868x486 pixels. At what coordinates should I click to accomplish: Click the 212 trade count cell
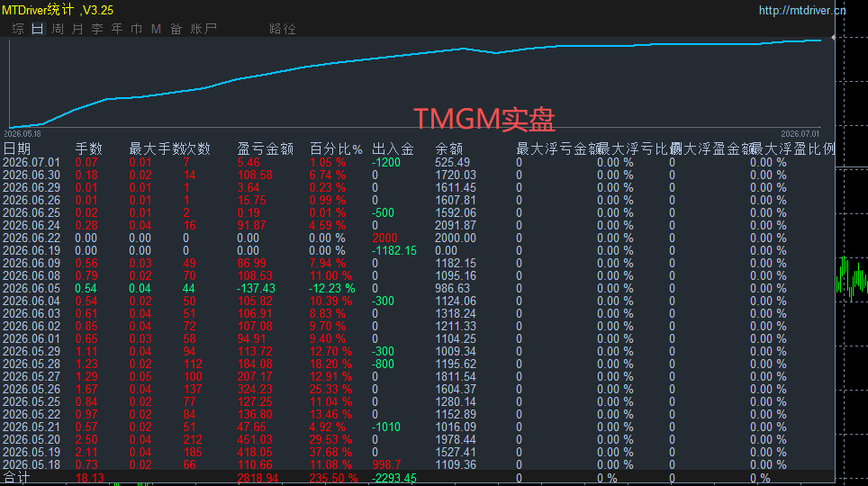194,439
